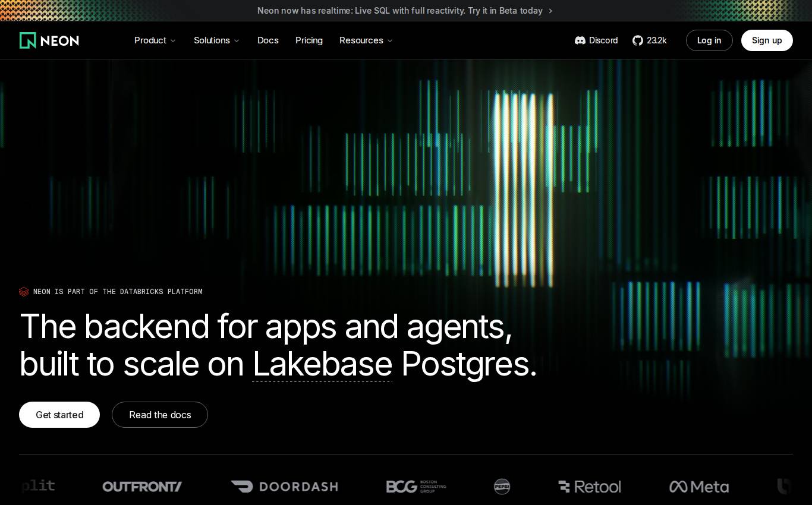Click the 'NEON IS PART OF THE DATABRICKS PLATFORM' text
This screenshot has height=505, width=812.
pos(118,292)
